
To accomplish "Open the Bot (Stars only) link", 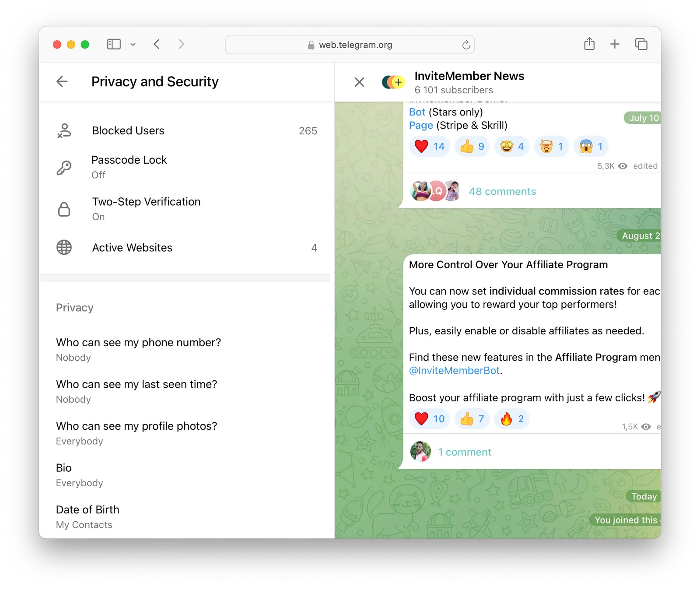I will (x=417, y=112).
